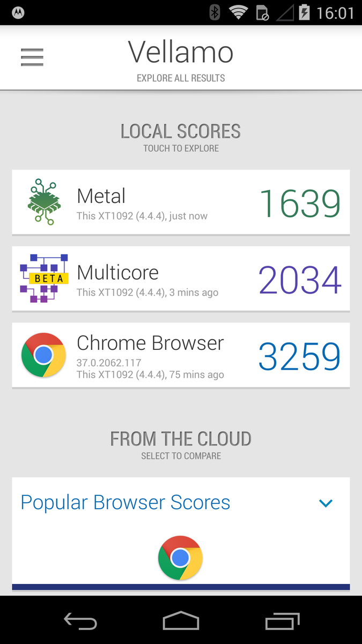Open the Popular Browser Scores selector
This screenshot has height=644, width=362.
pos(125,503)
